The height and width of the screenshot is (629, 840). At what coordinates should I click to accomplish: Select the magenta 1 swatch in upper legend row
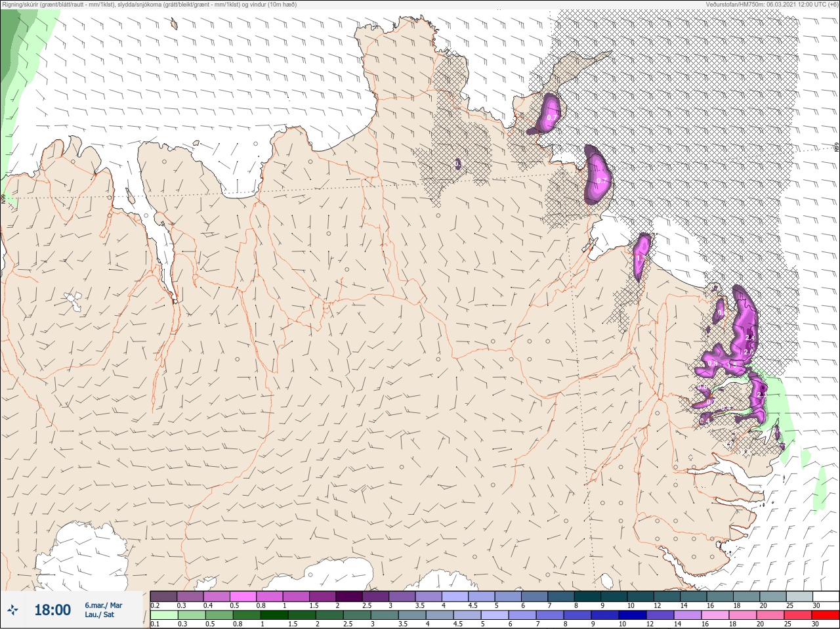[297, 596]
